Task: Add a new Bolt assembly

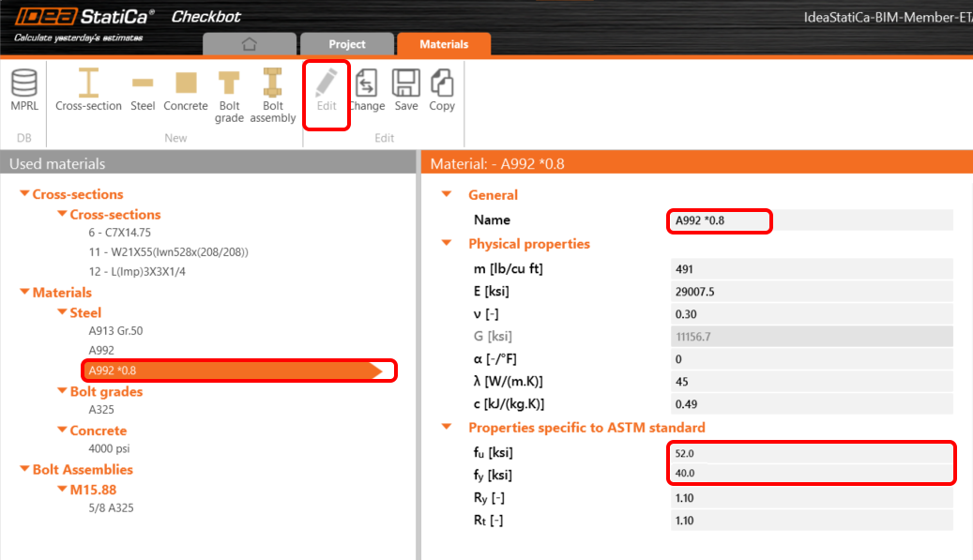Action: point(272,96)
